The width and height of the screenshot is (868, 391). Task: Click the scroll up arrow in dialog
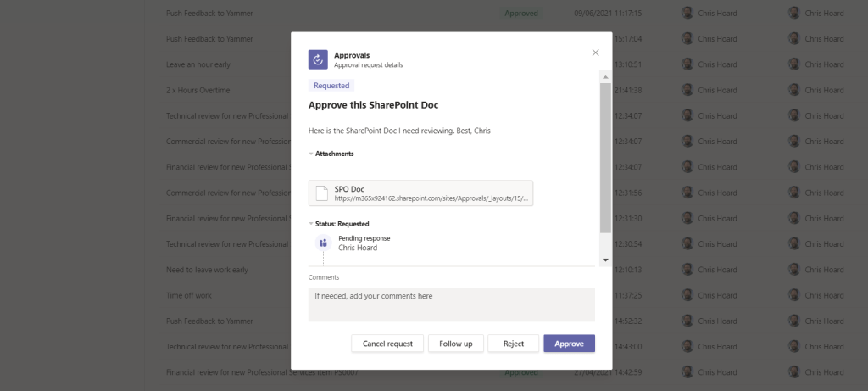(x=605, y=77)
